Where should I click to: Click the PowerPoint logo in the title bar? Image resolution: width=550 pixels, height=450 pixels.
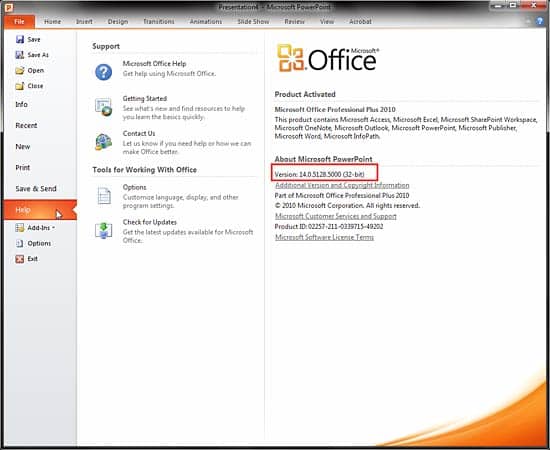click(8, 7)
